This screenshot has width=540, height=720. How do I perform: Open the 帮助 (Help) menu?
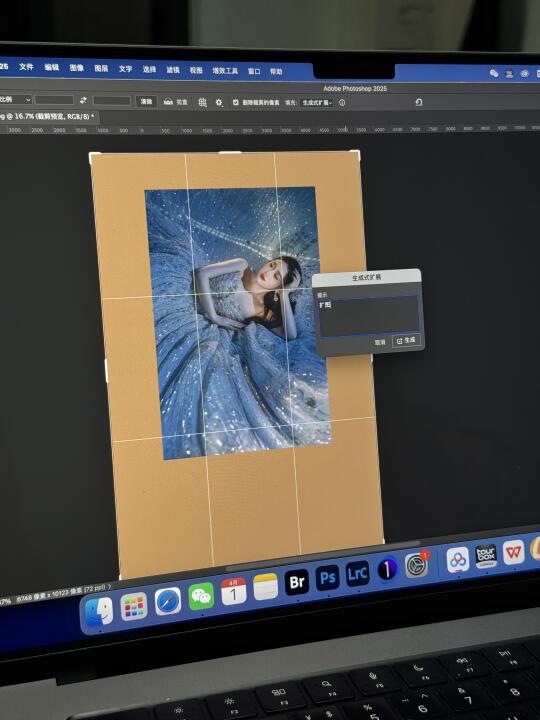click(276, 72)
